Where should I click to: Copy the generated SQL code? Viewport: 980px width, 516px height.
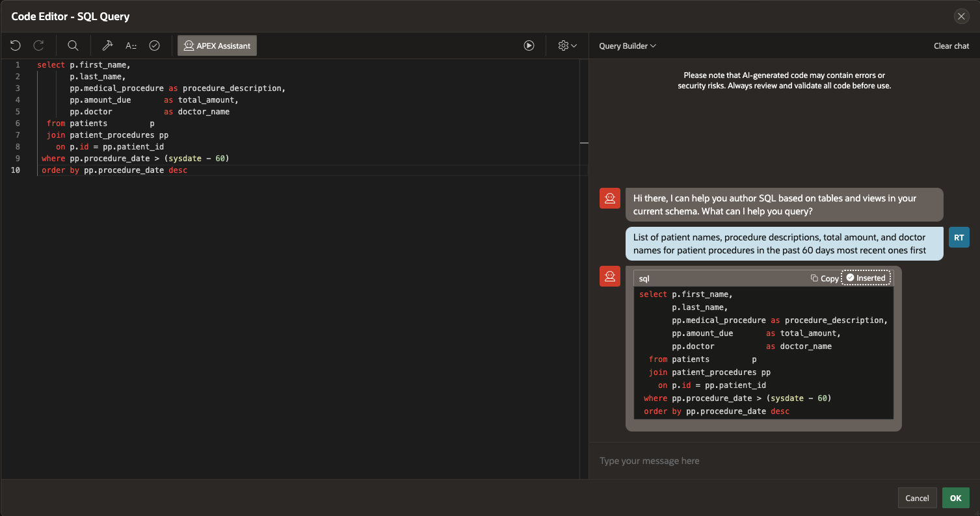(x=825, y=278)
